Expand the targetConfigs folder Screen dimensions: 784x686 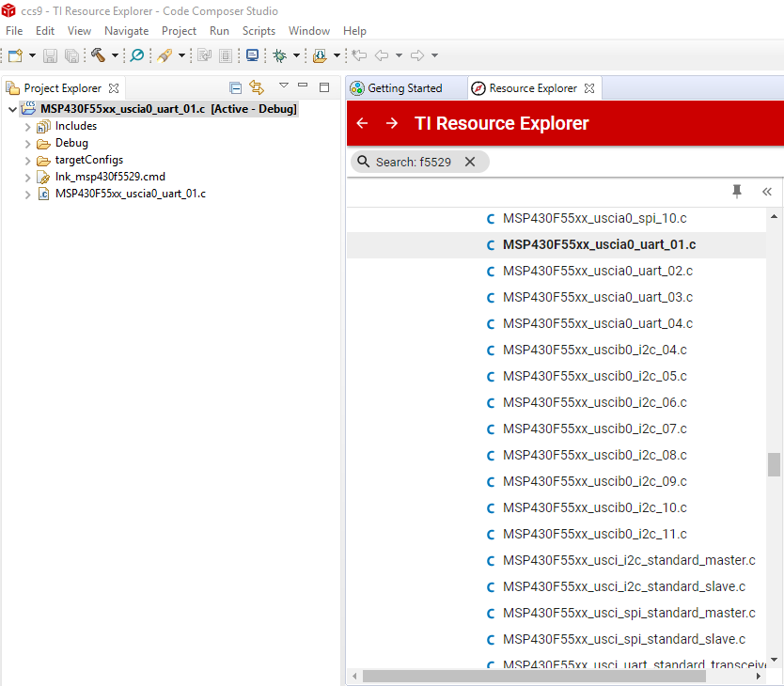point(28,161)
